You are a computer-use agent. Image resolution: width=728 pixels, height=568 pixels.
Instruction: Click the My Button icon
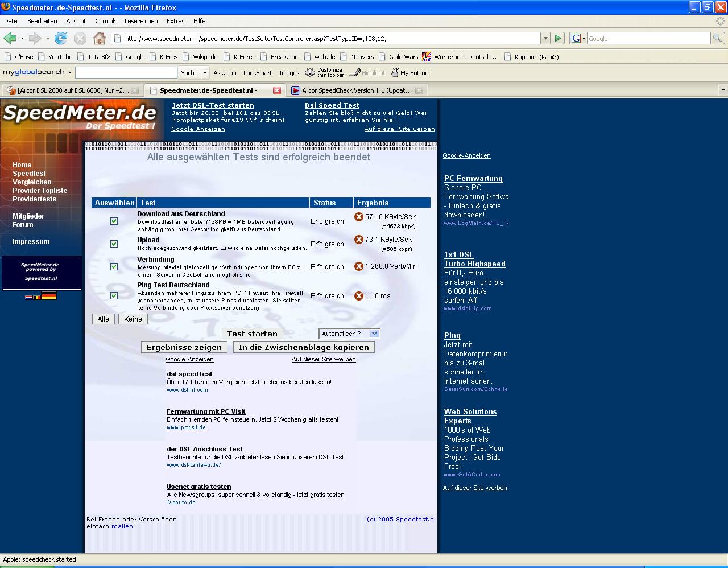[395, 72]
